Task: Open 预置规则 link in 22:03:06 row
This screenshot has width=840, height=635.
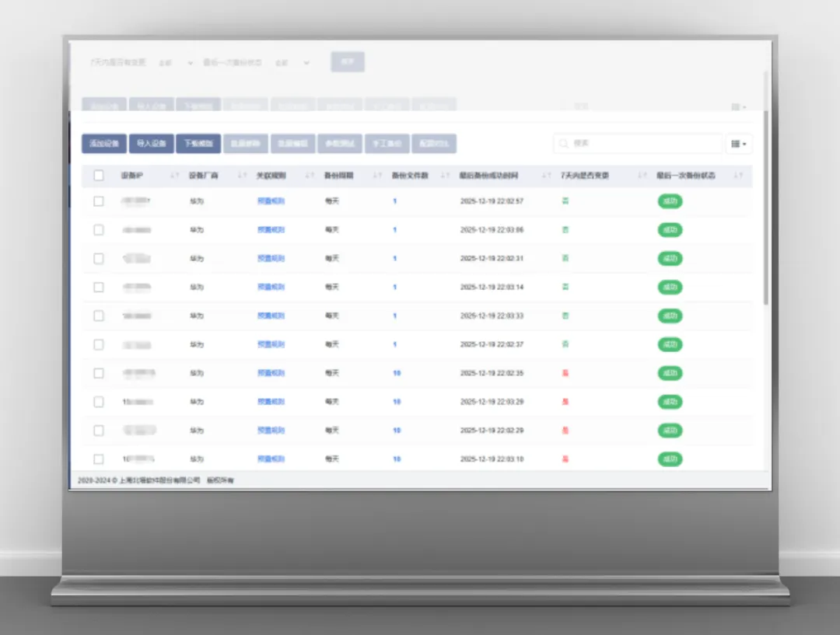Action: pos(271,230)
